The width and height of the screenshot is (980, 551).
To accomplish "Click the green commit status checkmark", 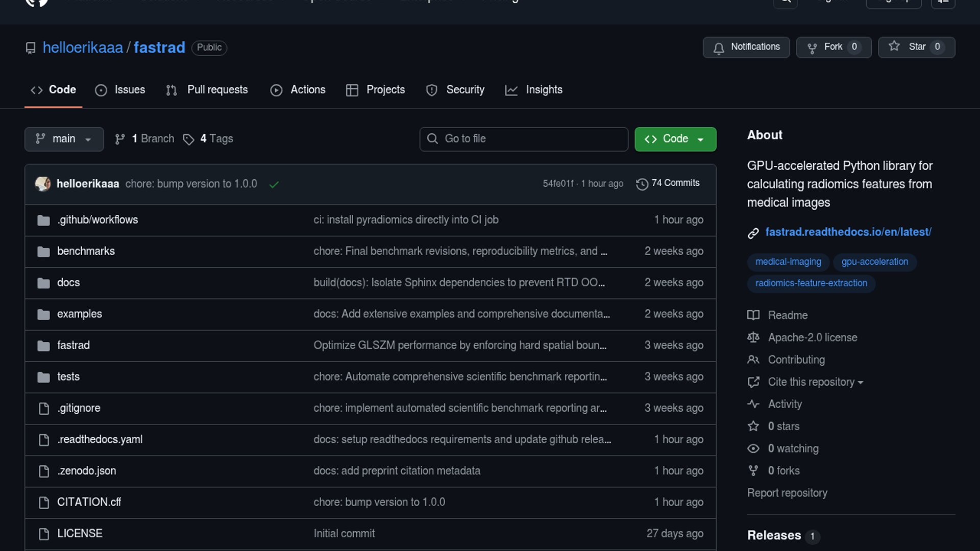I will click(x=274, y=184).
